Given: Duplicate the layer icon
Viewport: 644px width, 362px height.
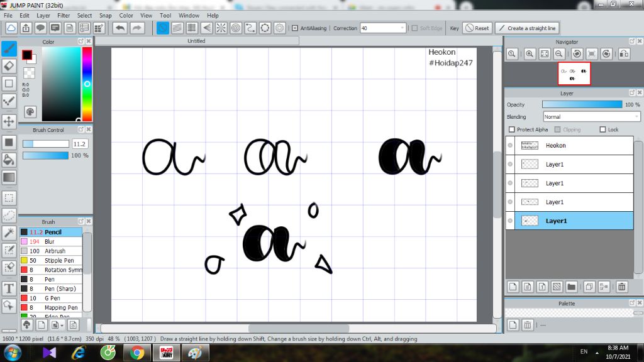Looking at the screenshot, I should [x=589, y=287].
